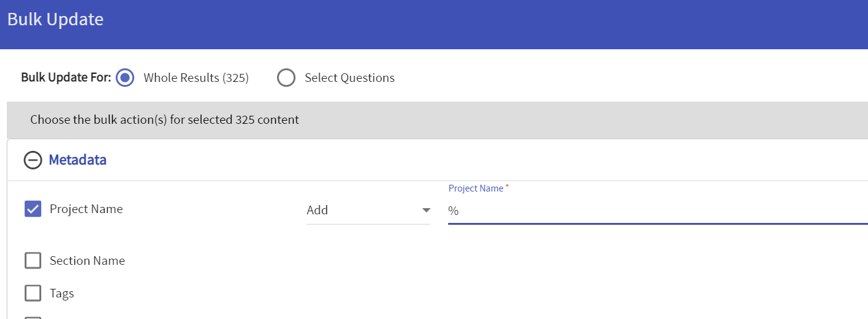This screenshot has height=319, width=868.
Task: Click the Project Name checkbox label
Action: point(86,209)
